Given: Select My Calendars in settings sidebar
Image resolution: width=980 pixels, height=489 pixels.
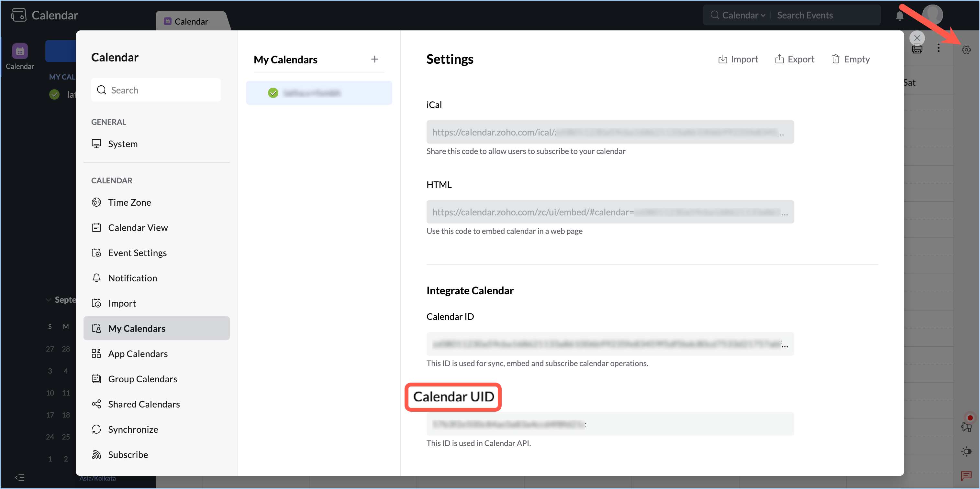Looking at the screenshot, I should [x=156, y=328].
